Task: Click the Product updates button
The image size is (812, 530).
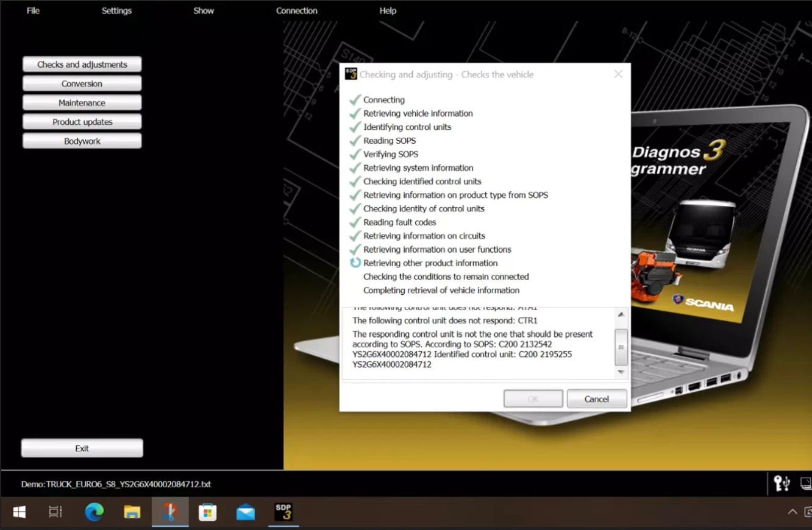Action: coord(82,122)
